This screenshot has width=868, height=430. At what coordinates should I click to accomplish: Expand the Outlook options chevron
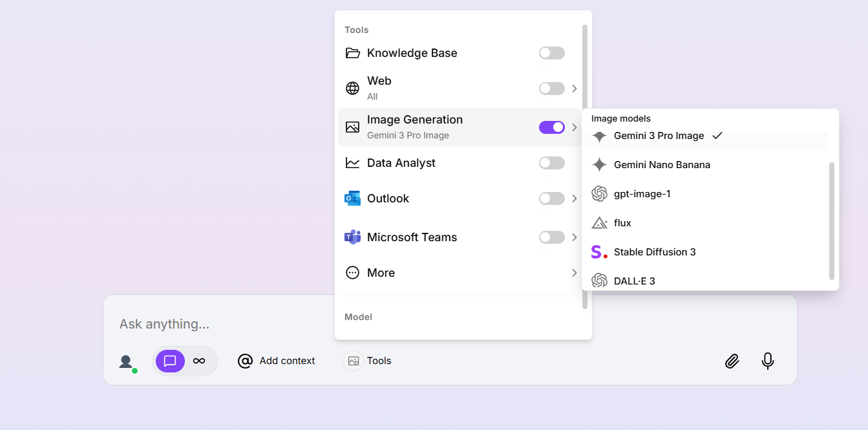click(x=574, y=198)
